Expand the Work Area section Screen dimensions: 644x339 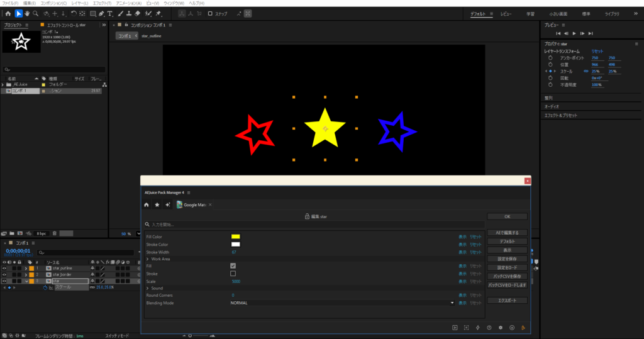pyautogui.click(x=148, y=258)
